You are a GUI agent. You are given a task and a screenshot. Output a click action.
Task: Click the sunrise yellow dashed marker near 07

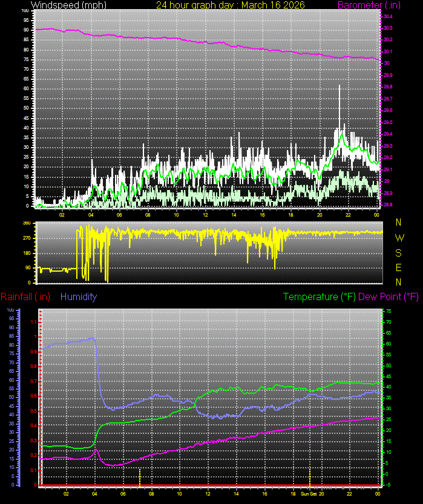pyautogui.click(x=140, y=477)
